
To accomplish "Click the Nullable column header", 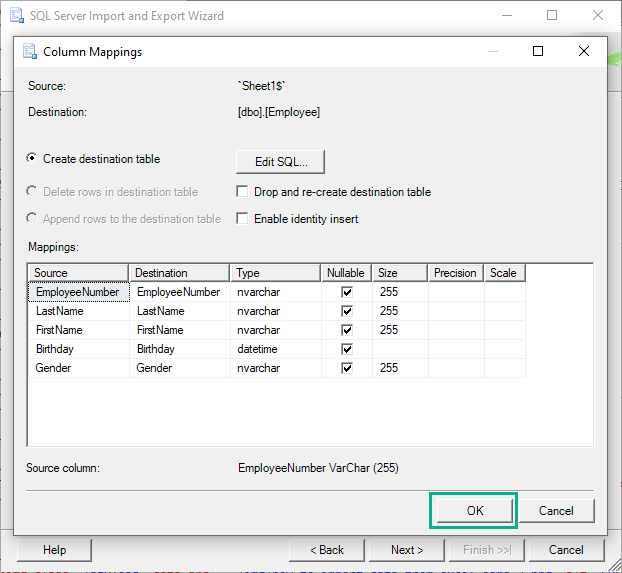I will [x=346, y=273].
